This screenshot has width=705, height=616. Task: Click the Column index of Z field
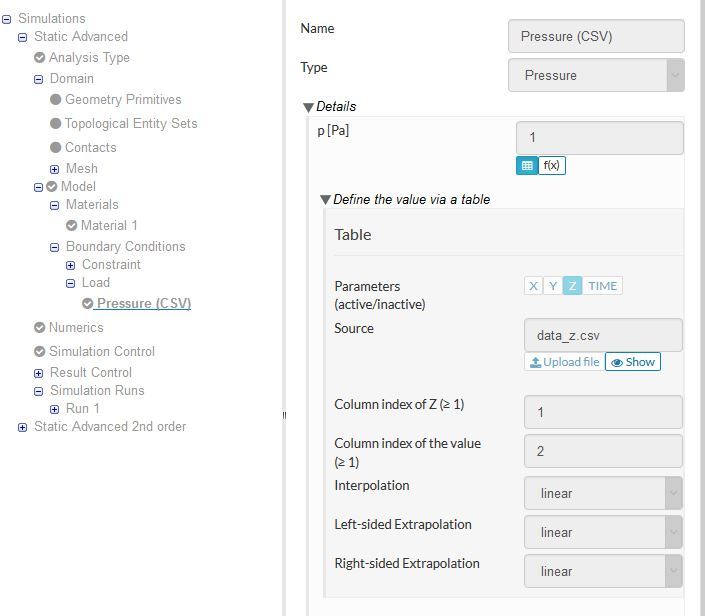point(603,412)
